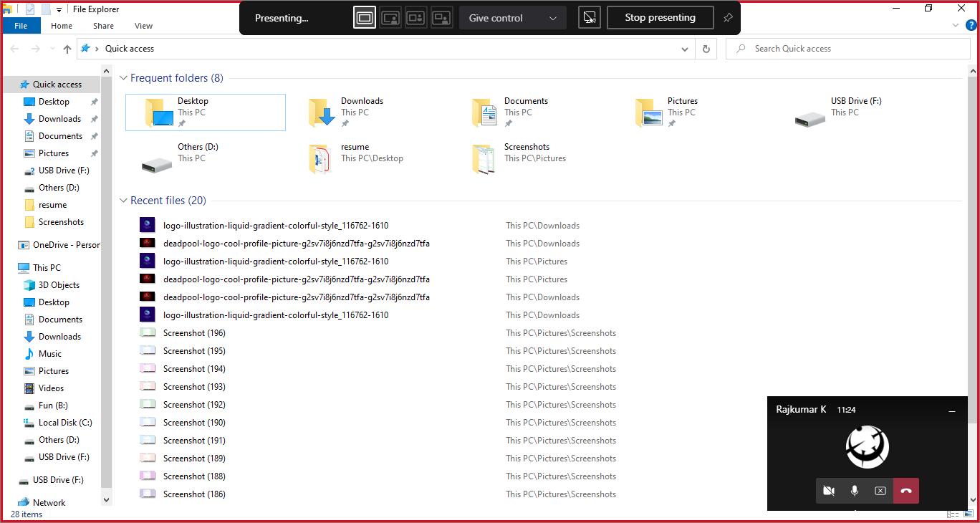This screenshot has height=523, width=980.
Task: Select Screenshot (186) recent file
Action: click(194, 494)
